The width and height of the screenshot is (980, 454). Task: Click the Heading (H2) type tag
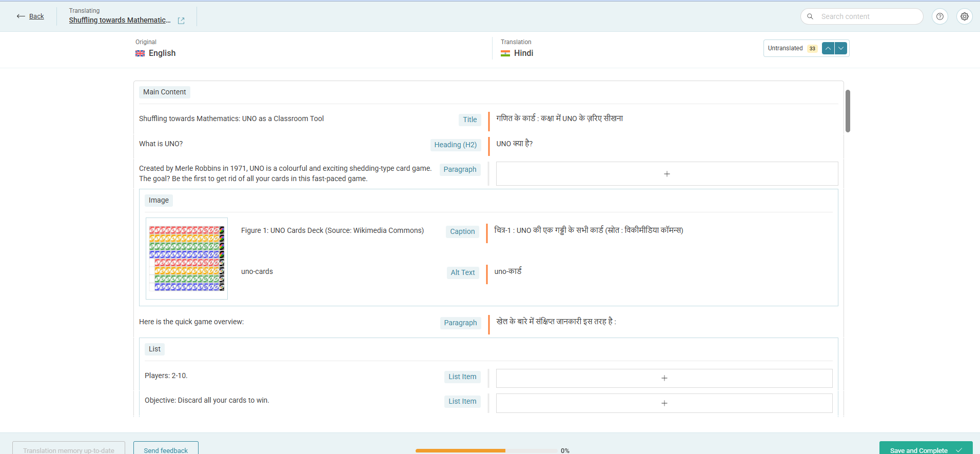[x=456, y=145]
